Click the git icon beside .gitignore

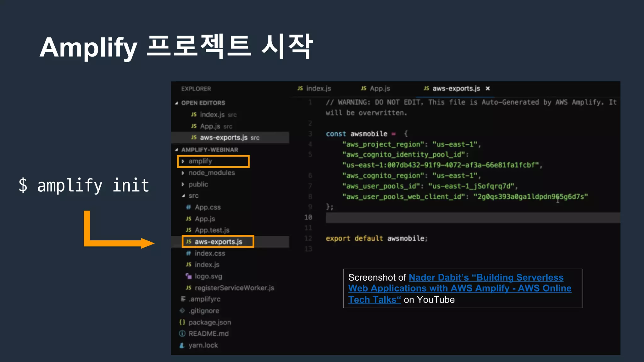182,311
